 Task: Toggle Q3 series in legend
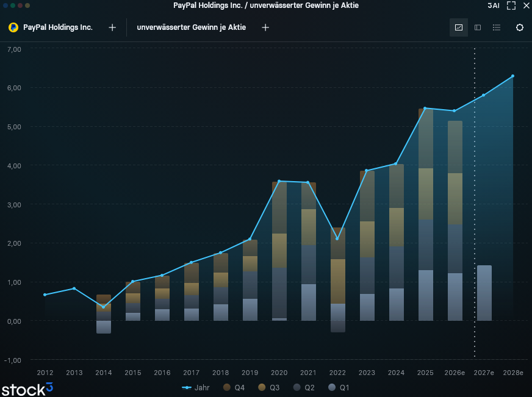pos(269,387)
